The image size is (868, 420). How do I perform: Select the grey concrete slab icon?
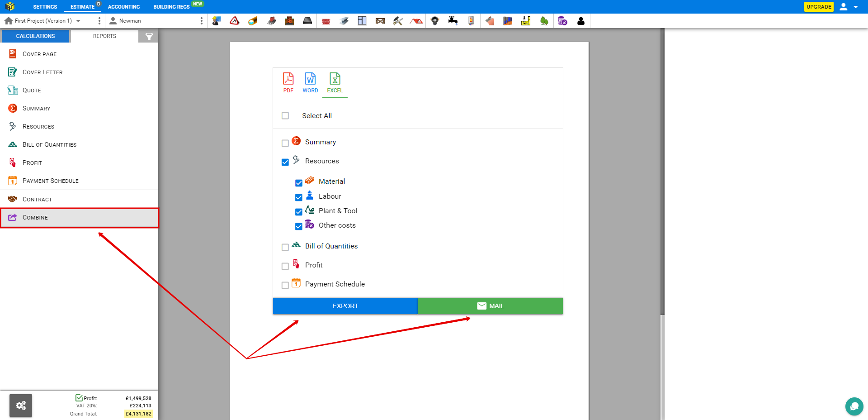307,21
